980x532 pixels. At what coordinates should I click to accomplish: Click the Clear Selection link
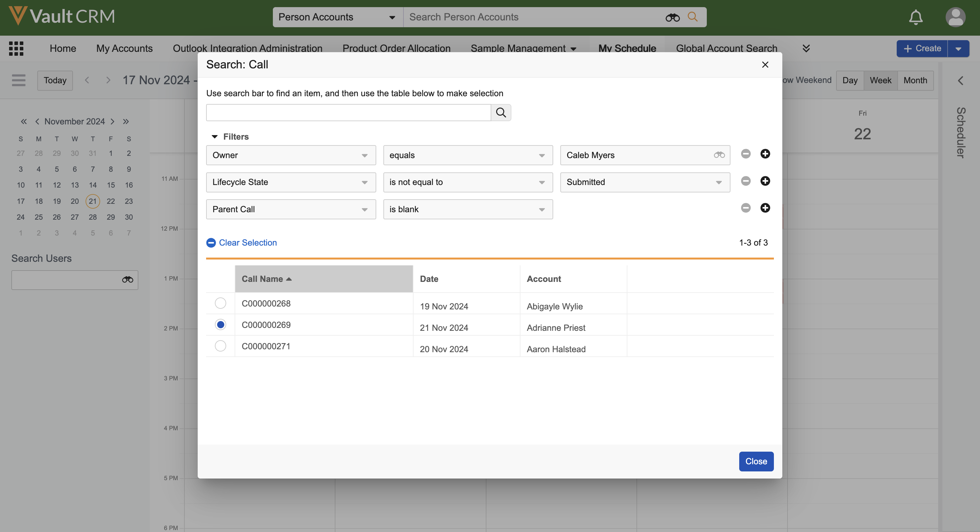(248, 243)
